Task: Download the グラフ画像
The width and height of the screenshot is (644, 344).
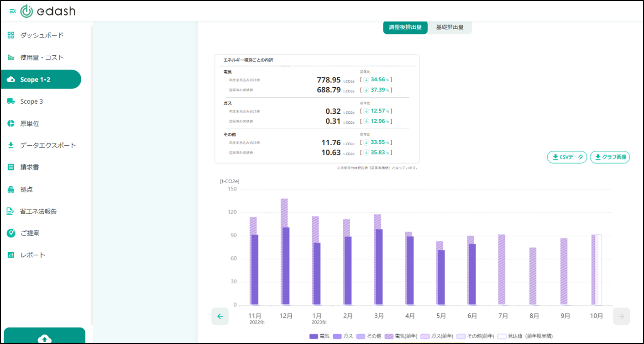Action: coord(610,157)
